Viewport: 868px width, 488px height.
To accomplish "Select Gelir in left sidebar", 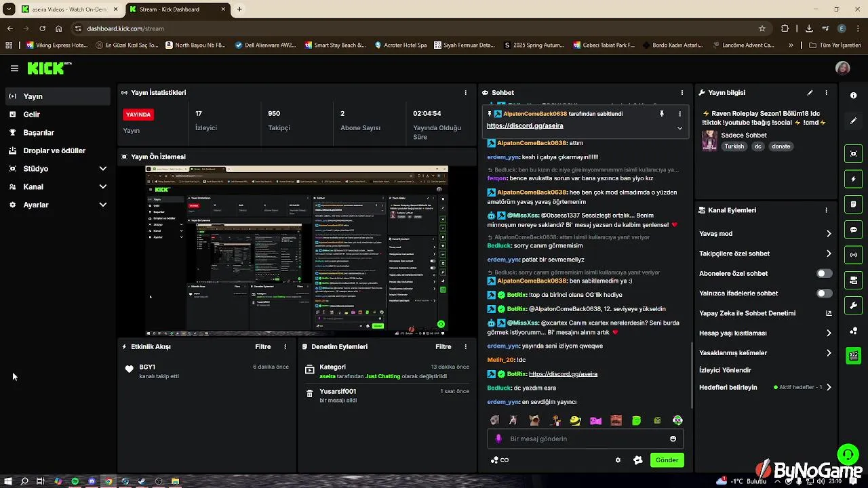I will point(58,115).
